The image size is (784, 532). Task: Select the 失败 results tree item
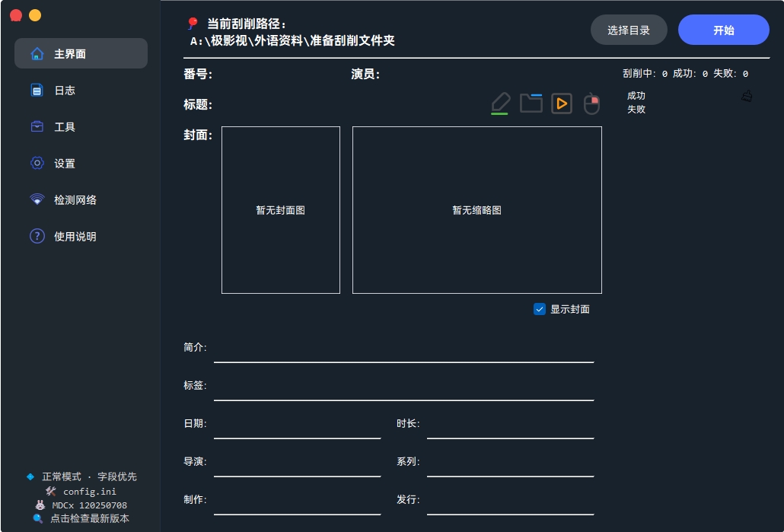point(636,109)
